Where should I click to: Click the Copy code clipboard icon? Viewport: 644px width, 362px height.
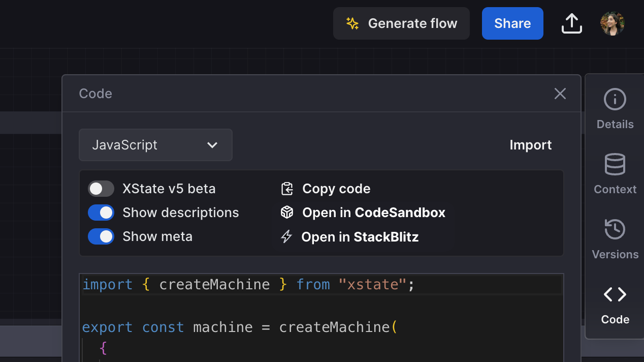(x=287, y=189)
